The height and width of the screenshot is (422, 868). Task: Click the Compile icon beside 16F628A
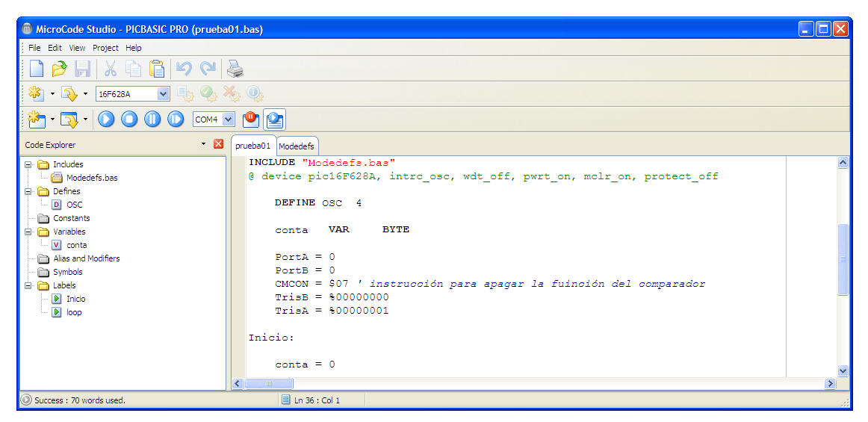coord(37,93)
